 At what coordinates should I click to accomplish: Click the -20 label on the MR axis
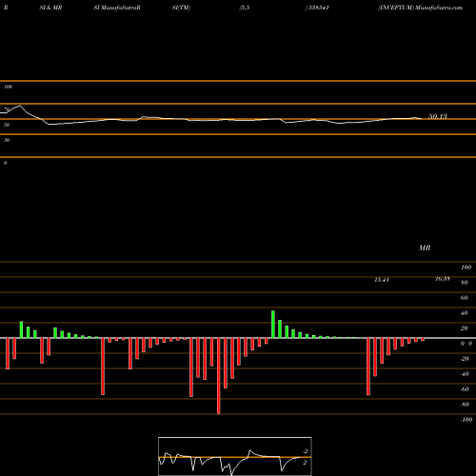click(x=465, y=359)
